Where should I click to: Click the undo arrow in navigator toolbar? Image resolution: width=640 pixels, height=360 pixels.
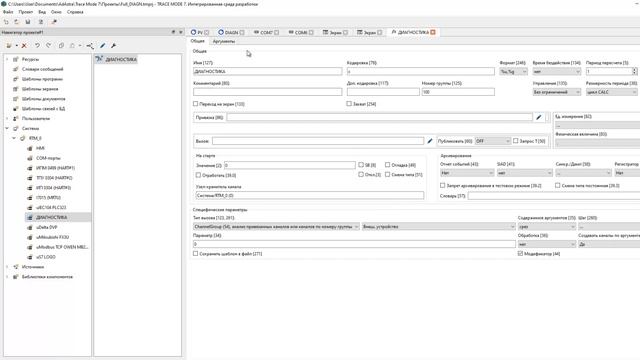37,46
